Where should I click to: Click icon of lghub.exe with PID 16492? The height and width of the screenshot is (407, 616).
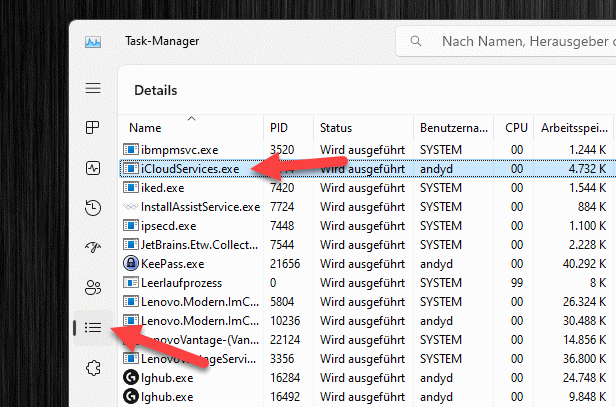(130, 396)
